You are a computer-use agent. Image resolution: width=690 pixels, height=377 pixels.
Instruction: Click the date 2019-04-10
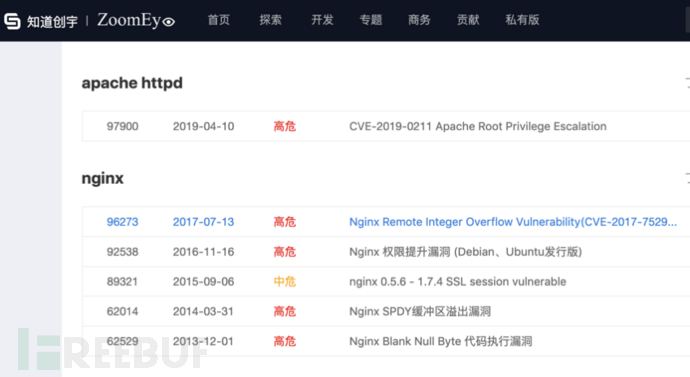[x=203, y=126]
